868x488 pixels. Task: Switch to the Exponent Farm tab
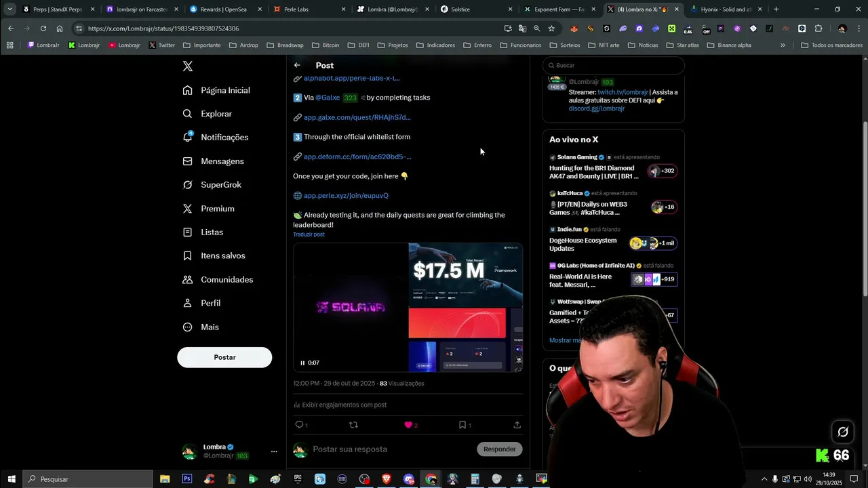[559, 9]
